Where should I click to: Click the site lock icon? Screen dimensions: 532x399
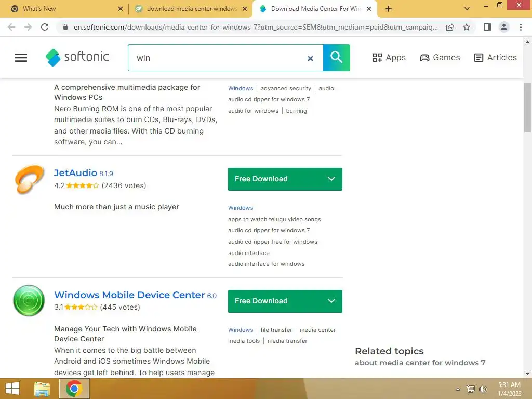tap(65, 27)
